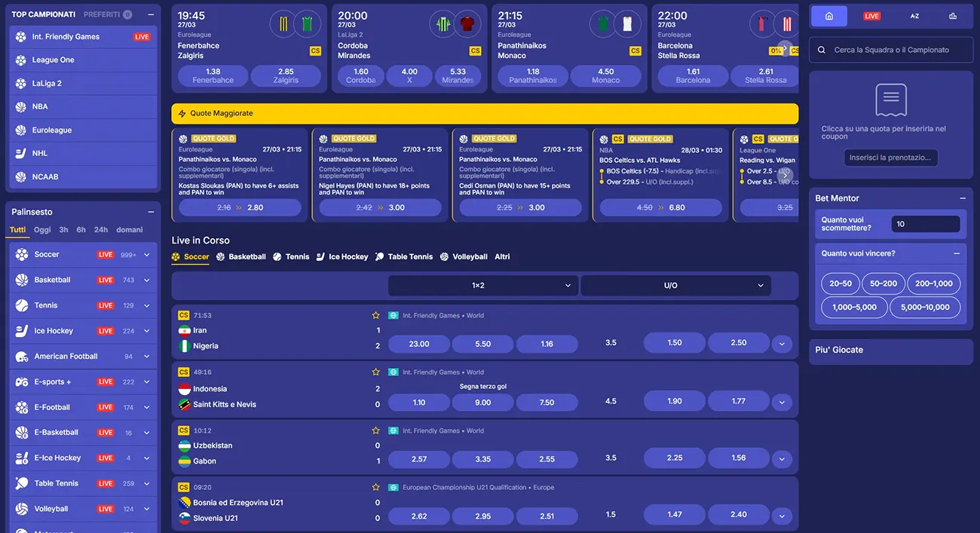Click the red LIVE badge in top-right bar

871,16
